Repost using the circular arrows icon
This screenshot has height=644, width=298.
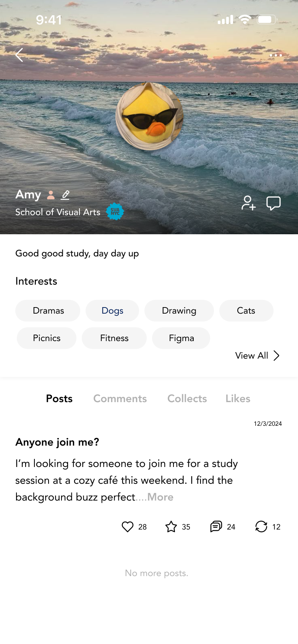261,527
